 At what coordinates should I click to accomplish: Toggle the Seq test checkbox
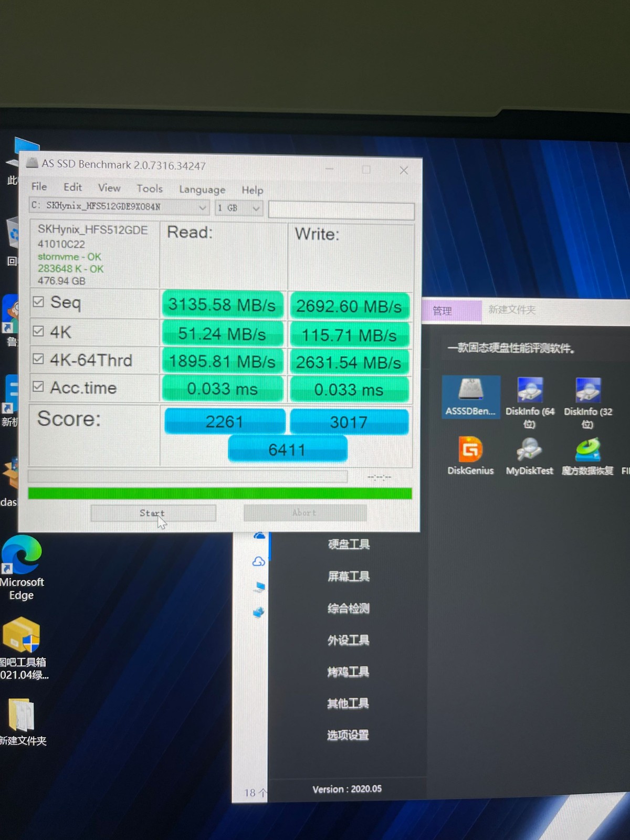38,301
